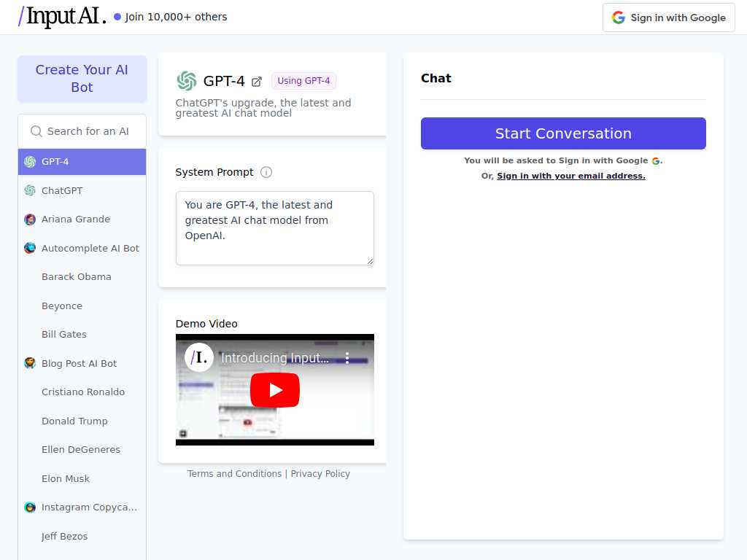Start Conversation in chat panel
Screen dimensions: 747x560
(563, 133)
